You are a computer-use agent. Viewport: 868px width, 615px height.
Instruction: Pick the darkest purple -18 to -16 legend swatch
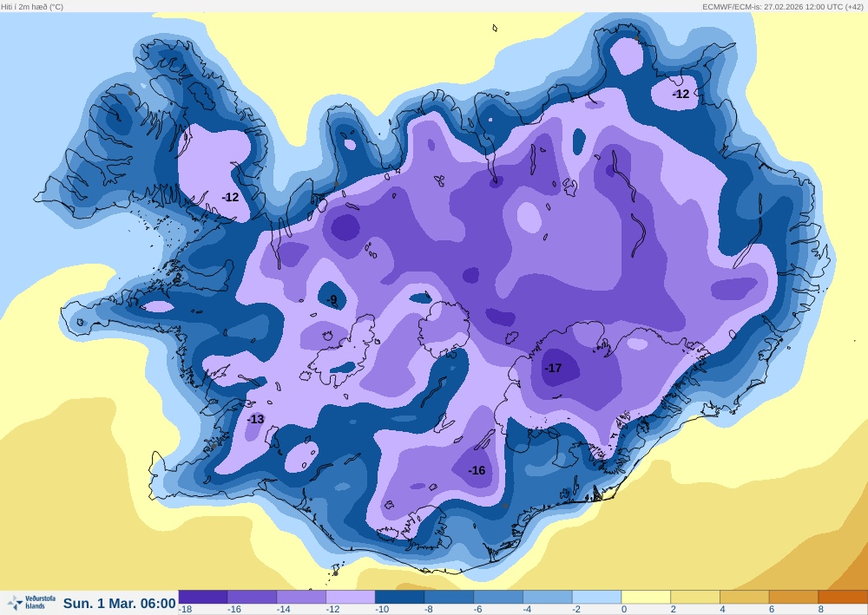(x=202, y=597)
